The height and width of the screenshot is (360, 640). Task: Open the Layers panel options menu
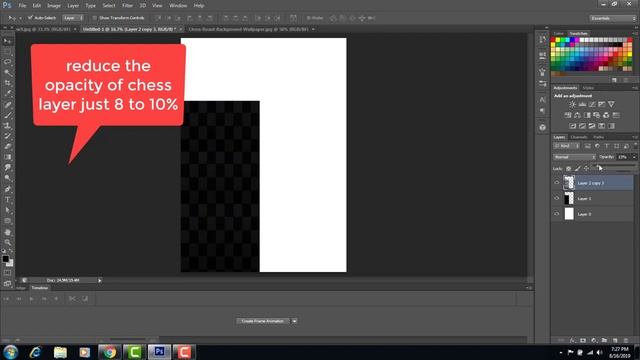(x=635, y=137)
